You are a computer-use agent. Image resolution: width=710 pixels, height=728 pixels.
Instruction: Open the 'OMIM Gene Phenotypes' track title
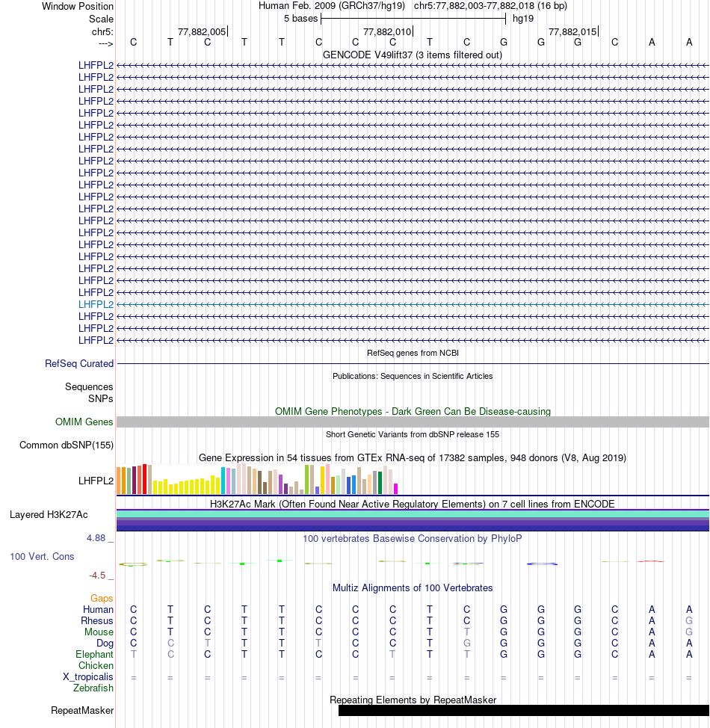(x=413, y=411)
